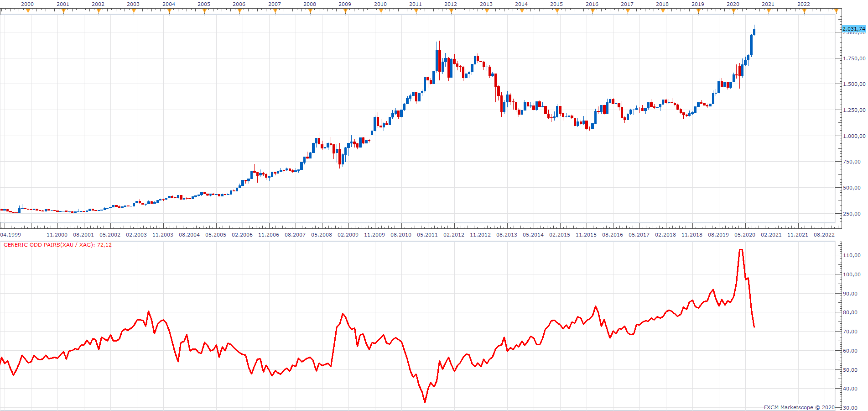Choose the orange marker under year 2013
The image size is (868, 411).
coord(487,11)
